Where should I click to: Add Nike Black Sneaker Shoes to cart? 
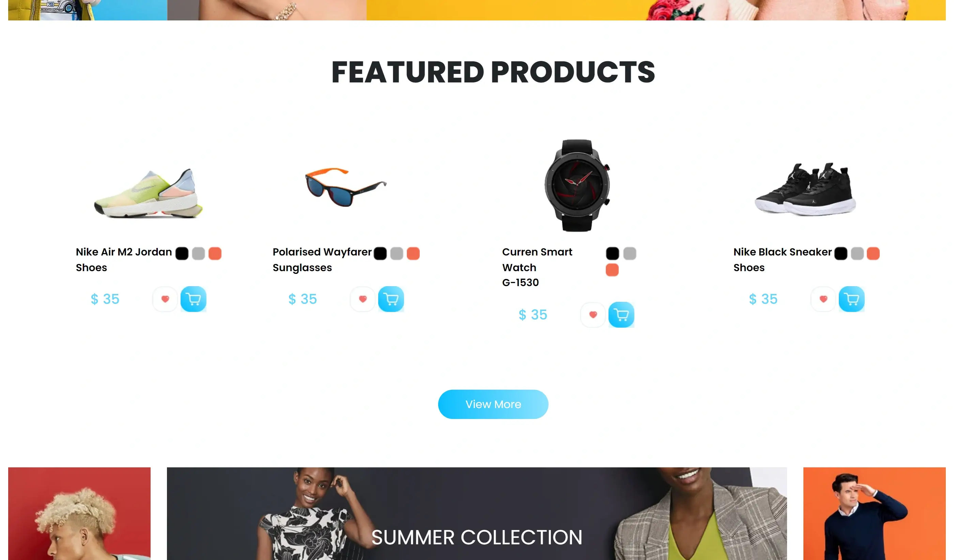coord(852,299)
